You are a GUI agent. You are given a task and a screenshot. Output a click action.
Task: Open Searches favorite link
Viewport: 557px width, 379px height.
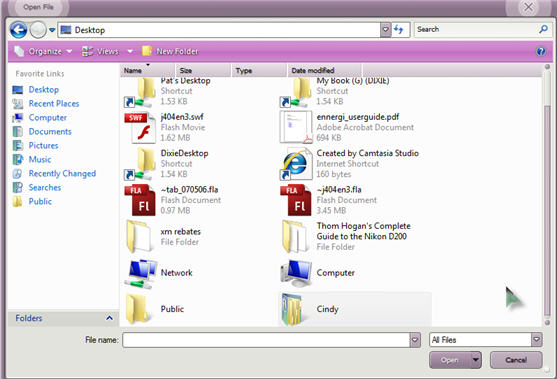(x=45, y=187)
